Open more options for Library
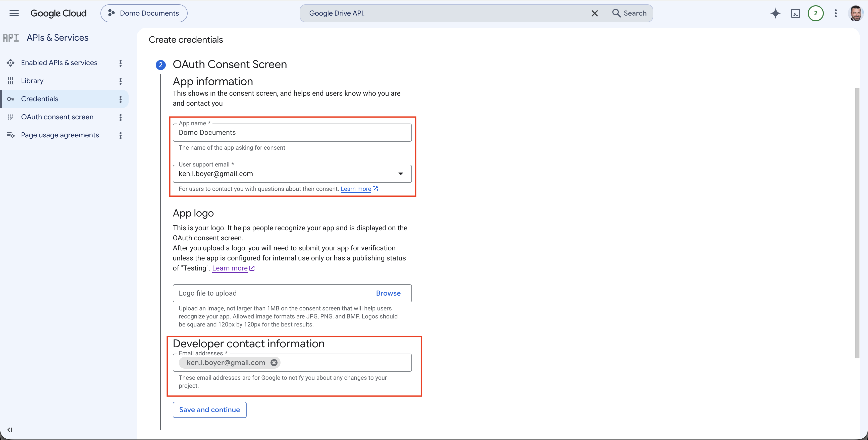The height and width of the screenshot is (440, 868). pyautogui.click(x=120, y=81)
